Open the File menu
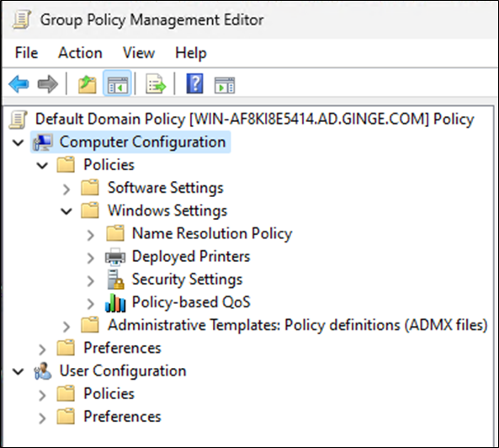This screenshot has width=499, height=448. (26, 53)
